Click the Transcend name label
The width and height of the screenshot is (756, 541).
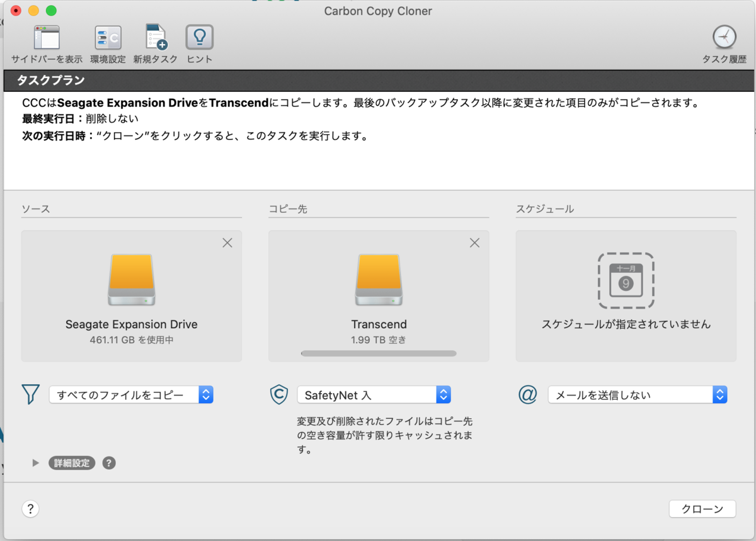click(379, 324)
